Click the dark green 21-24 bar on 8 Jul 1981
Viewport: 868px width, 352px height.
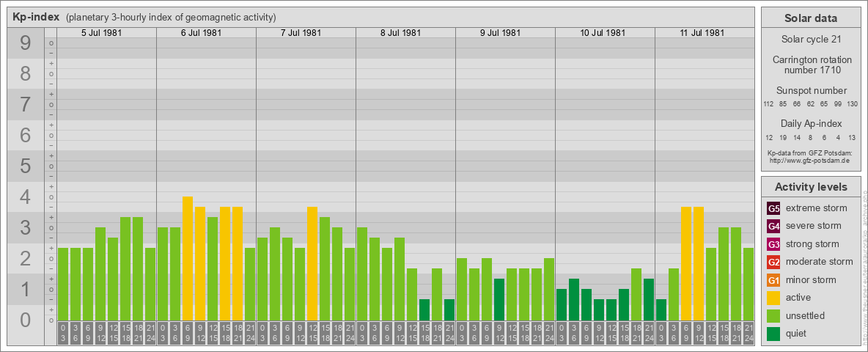coord(449,310)
